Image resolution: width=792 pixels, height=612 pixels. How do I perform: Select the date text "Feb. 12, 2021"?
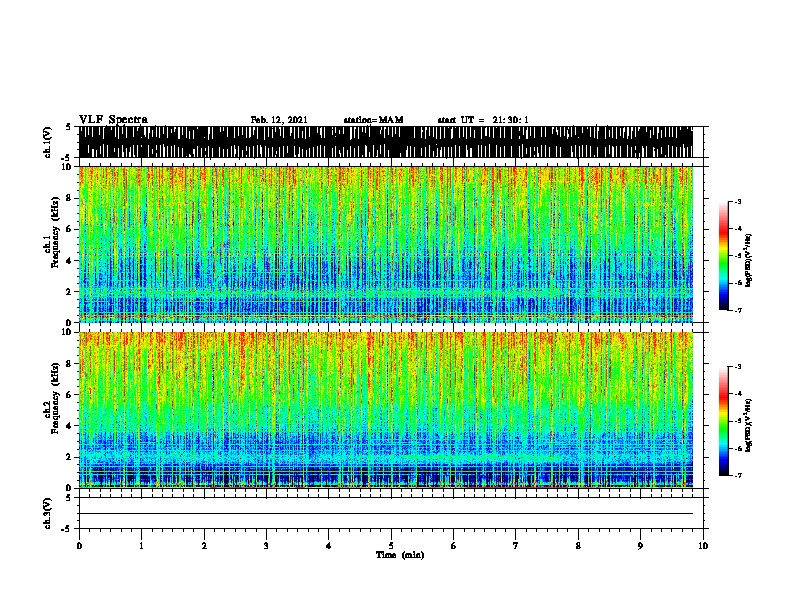click(x=279, y=120)
